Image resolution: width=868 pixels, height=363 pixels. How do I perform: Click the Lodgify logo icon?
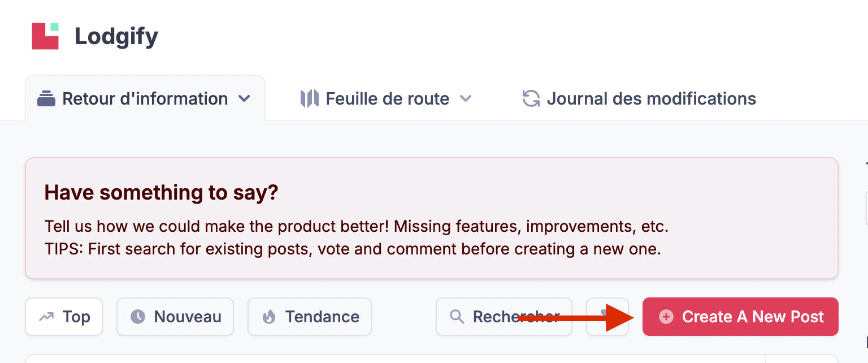click(45, 36)
